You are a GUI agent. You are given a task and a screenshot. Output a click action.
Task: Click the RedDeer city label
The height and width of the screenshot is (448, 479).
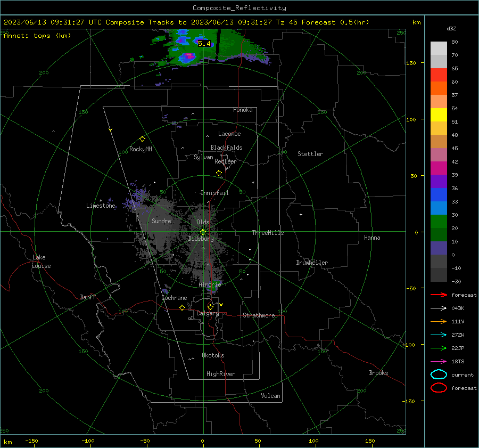coord(226,161)
